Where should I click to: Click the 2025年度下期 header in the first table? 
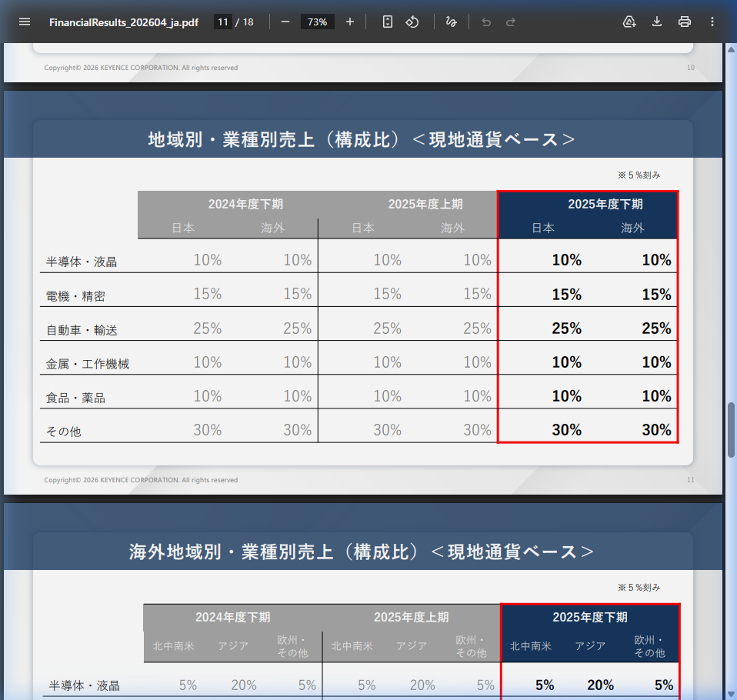(x=605, y=204)
